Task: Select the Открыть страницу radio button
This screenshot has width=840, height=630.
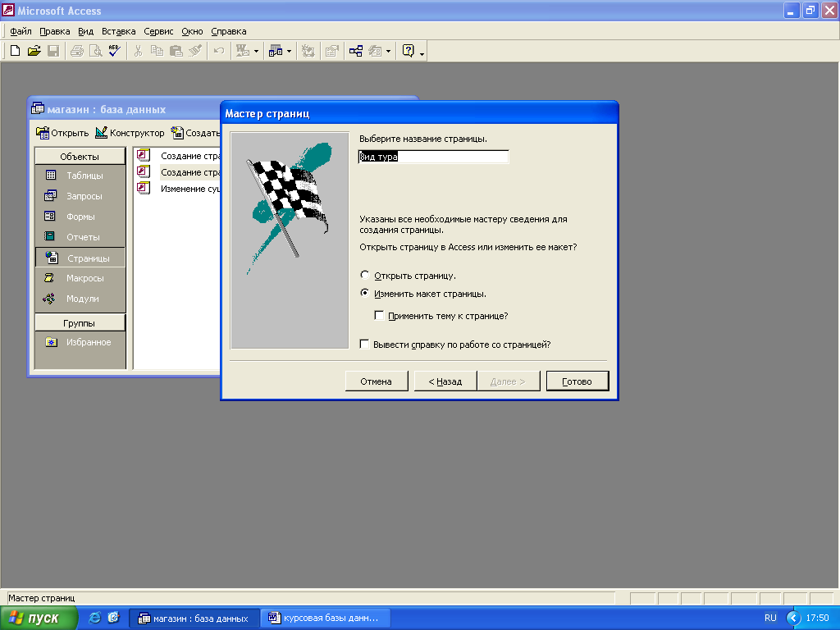Action: tap(365, 276)
